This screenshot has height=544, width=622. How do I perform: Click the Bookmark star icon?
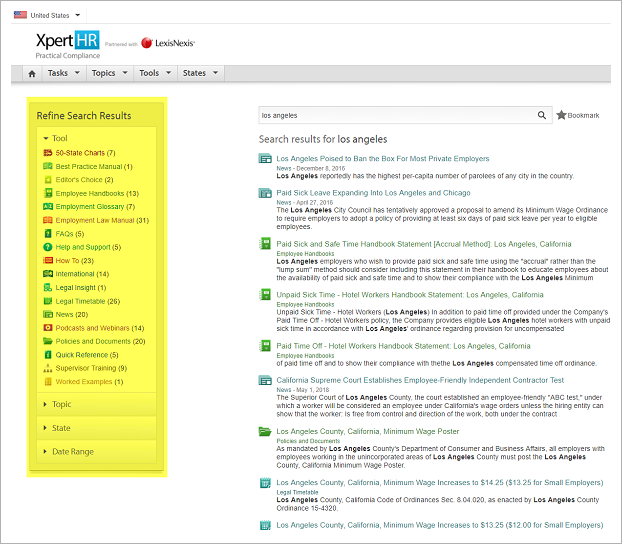click(561, 115)
